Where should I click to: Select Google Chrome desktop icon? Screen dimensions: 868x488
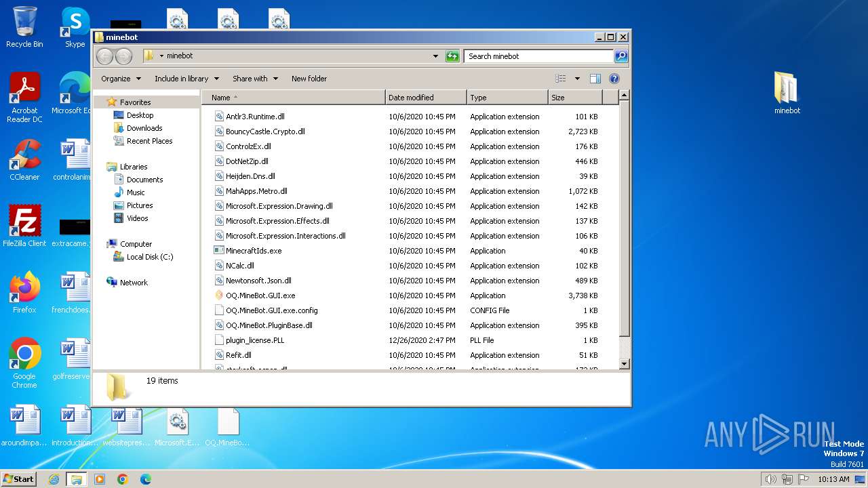click(x=24, y=363)
